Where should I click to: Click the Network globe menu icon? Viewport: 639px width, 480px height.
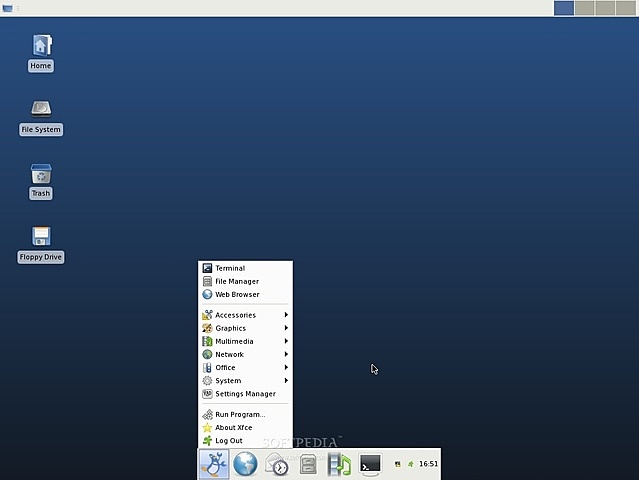point(207,354)
